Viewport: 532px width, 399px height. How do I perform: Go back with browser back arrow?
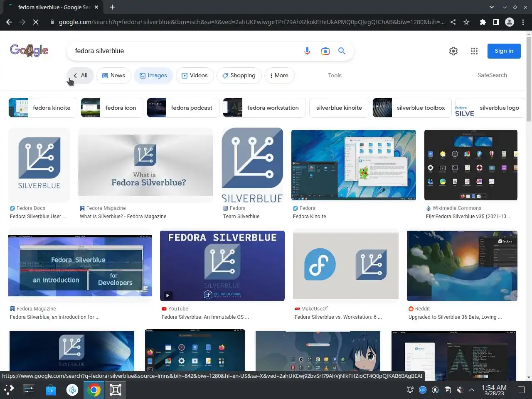point(9,22)
